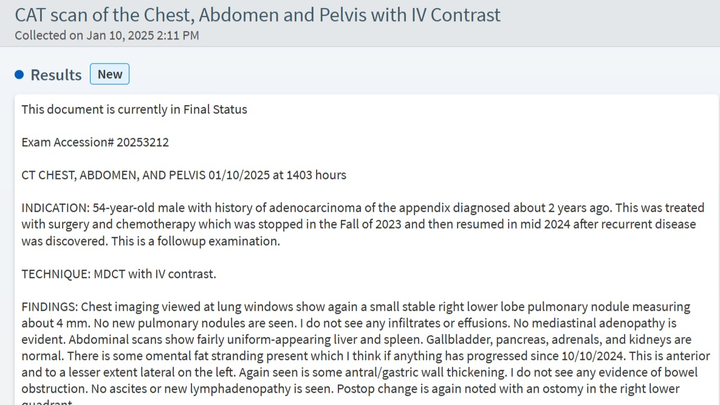720x405 pixels.
Task: Click the blue dot beside Results
Action: coord(19,74)
